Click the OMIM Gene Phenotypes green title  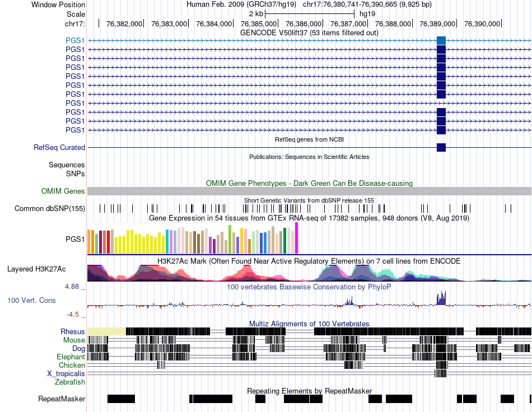[x=310, y=184]
